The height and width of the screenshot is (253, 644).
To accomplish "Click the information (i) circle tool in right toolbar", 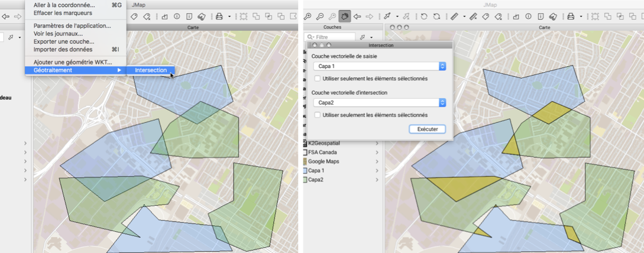I will point(528,16).
